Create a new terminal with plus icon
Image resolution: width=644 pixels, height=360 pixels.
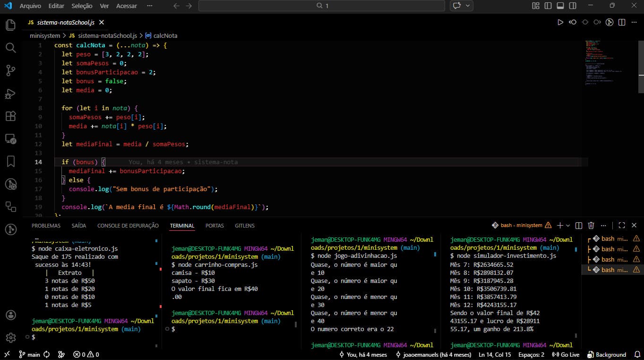pyautogui.click(x=560, y=226)
